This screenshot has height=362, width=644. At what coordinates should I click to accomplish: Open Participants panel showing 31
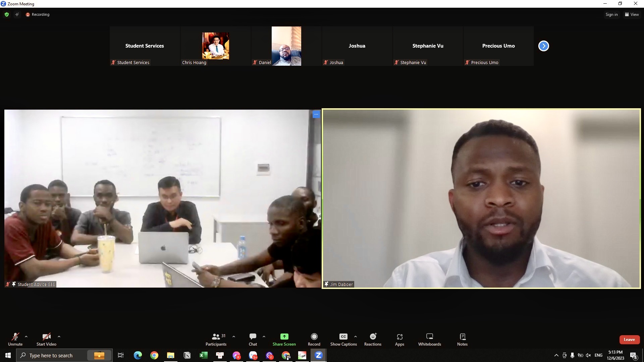216,339
